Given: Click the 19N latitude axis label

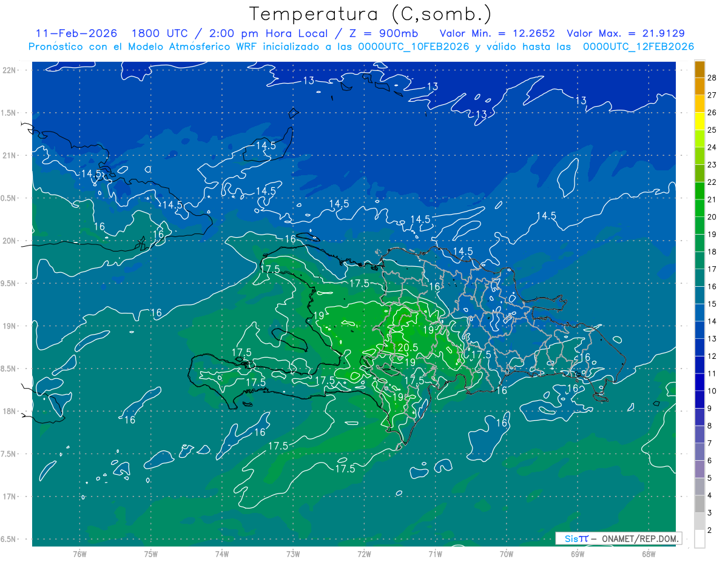Looking at the screenshot, I should tap(9, 326).
